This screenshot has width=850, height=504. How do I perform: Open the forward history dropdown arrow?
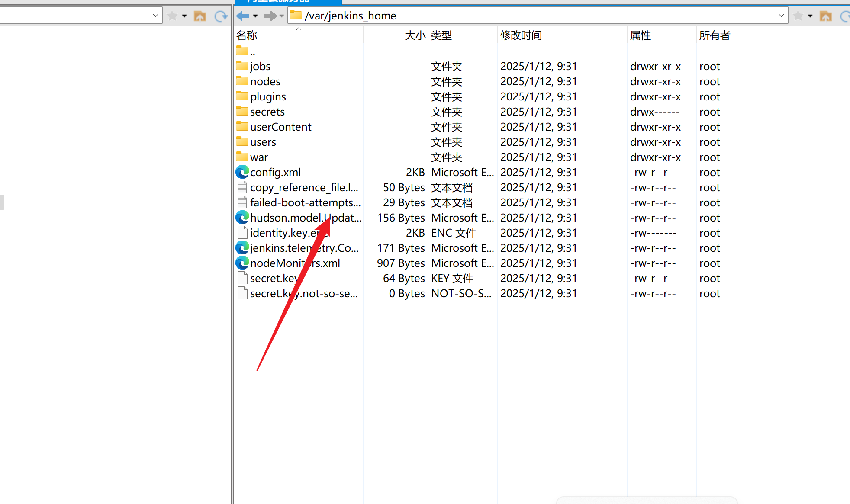coord(282,16)
